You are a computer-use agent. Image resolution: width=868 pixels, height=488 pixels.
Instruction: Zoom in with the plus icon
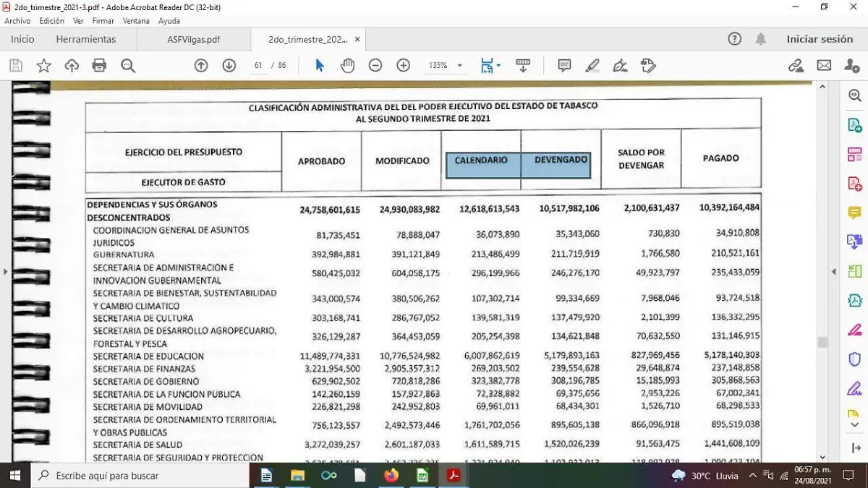click(x=404, y=66)
